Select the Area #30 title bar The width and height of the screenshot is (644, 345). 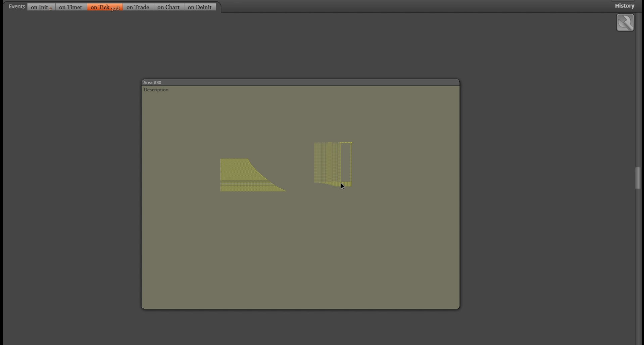tap(300, 82)
